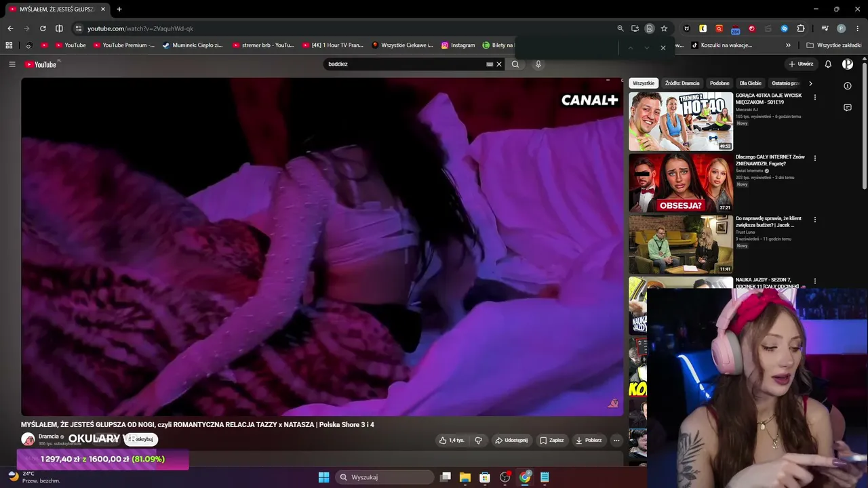Show hidden bookmarks with the double chevron
Image resolution: width=868 pixels, height=488 pixels.
[788, 45]
